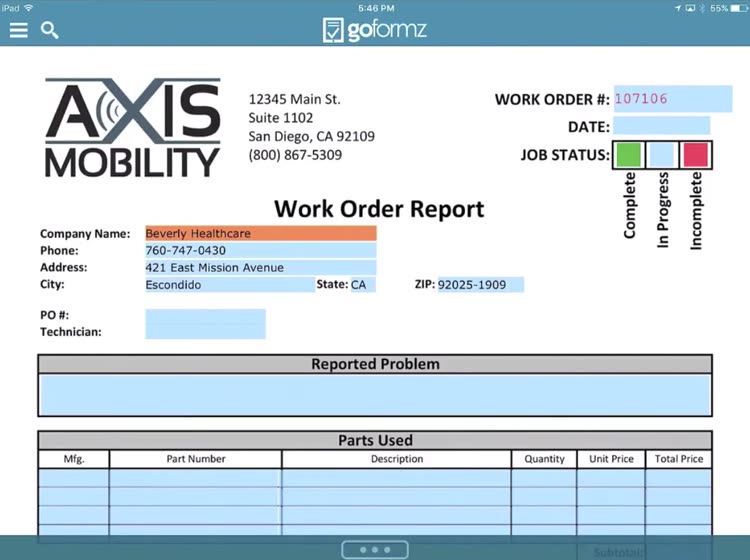
Task: Tap the search magnifier icon
Action: [49, 30]
